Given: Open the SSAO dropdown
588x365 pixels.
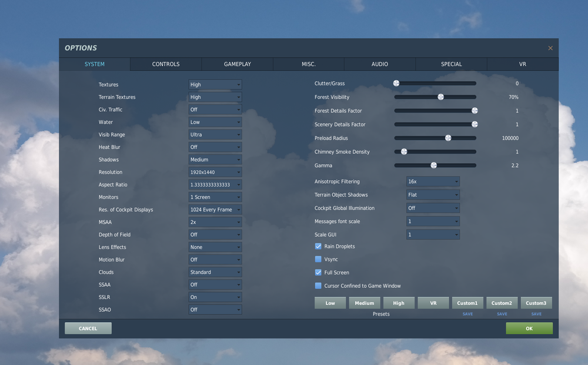Looking at the screenshot, I should tap(215, 310).
